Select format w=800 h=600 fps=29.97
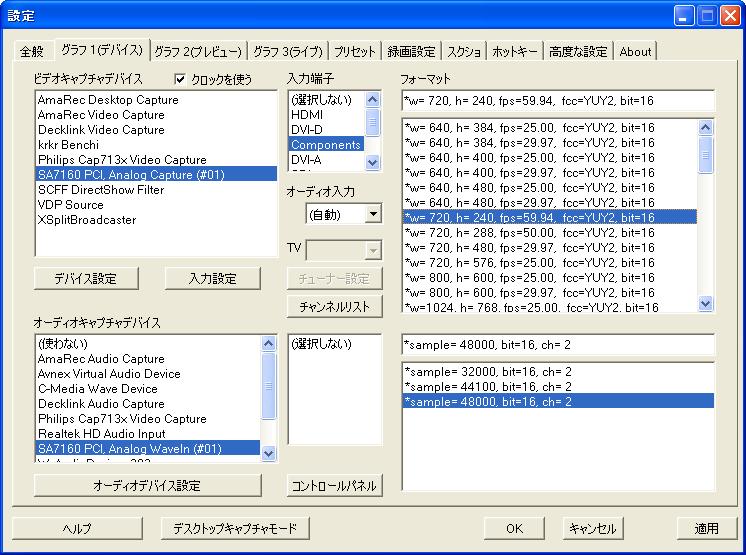746x555 pixels. point(550,292)
